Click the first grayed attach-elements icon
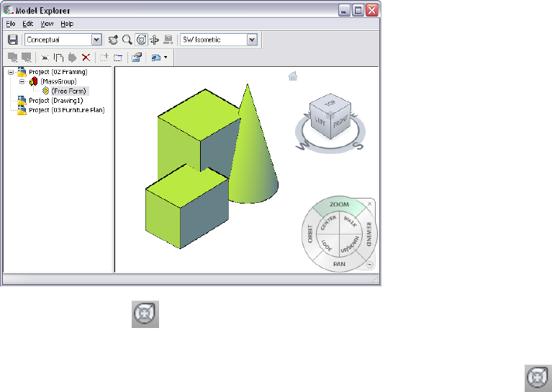 click(x=13, y=58)
